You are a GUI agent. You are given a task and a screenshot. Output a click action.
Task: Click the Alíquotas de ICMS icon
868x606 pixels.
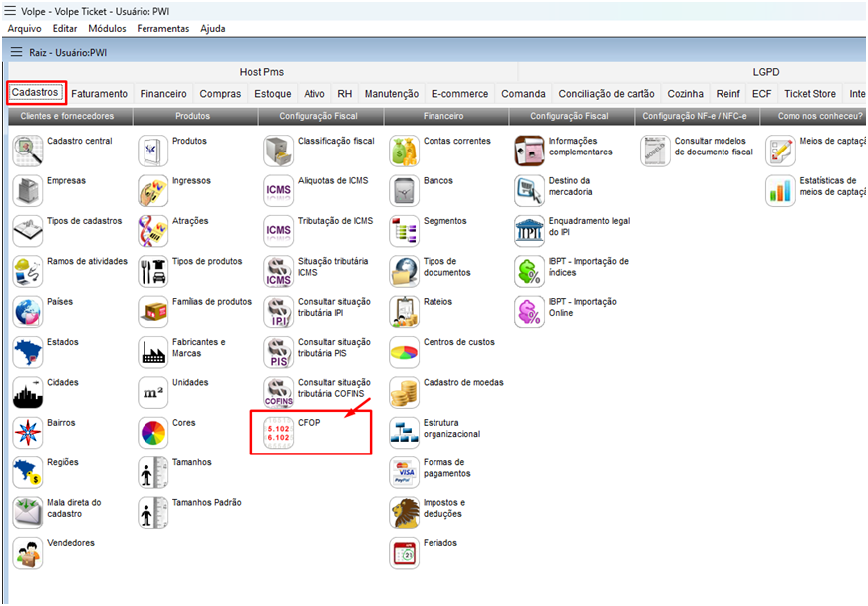(x=279, y=190)
